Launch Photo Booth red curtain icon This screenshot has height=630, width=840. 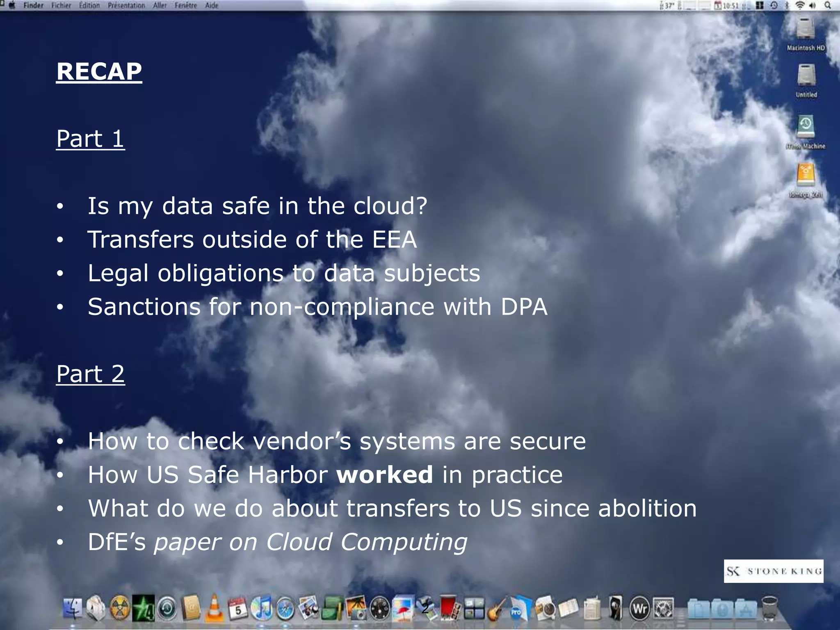tap(450, 608)
